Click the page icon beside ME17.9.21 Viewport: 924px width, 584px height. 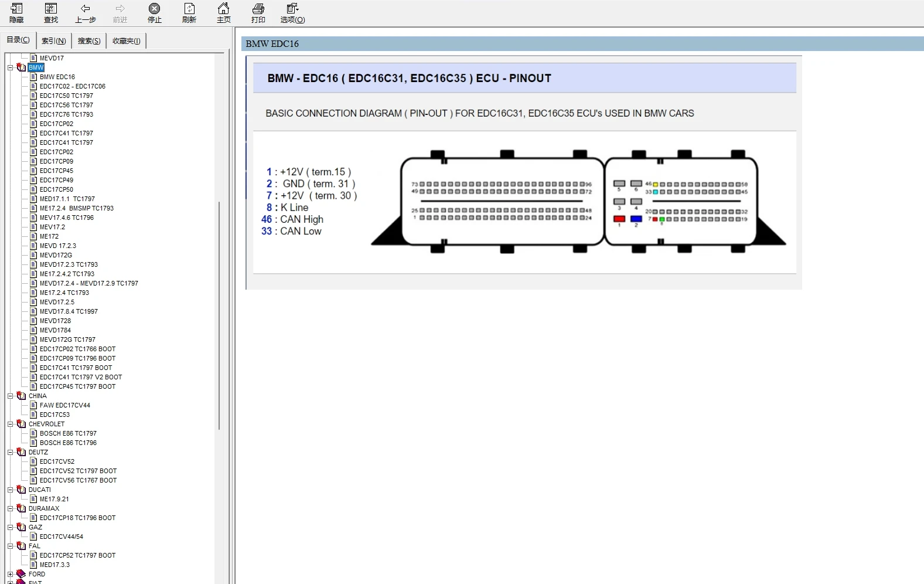[33, 499]
